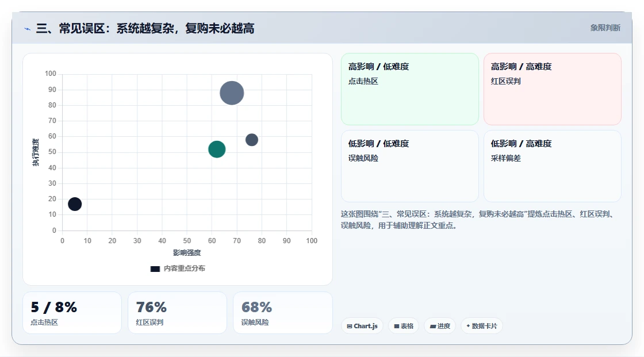Viewport: 644px width, 357px height.
Task: Click 误触风险 text in the quadrant card
Action: (363, 158)
